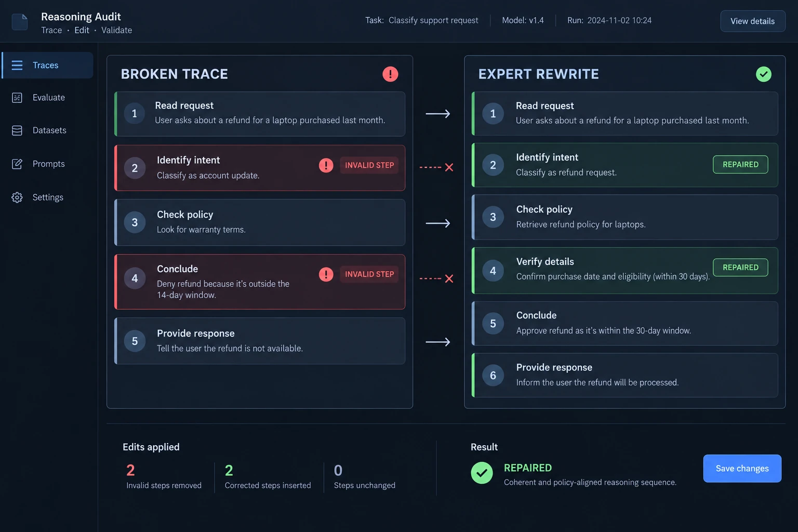Click warning icon on broken Conclude step
This screenshot has height=532, width=798.
[326, 274]
